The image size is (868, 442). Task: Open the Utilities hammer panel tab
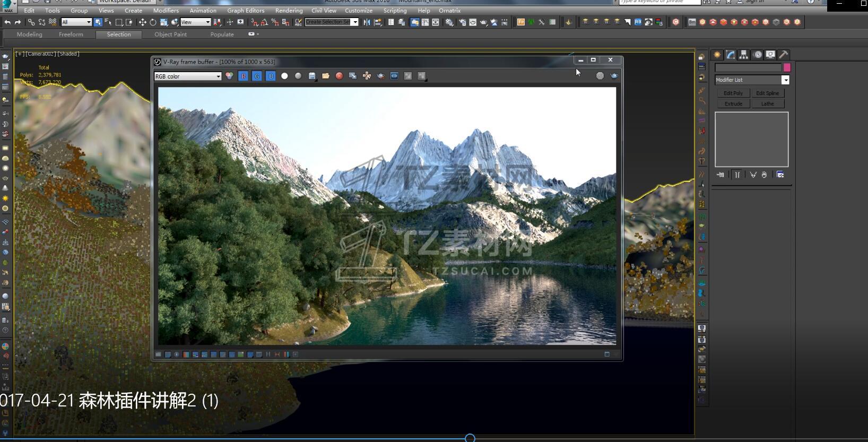[784, 55]
